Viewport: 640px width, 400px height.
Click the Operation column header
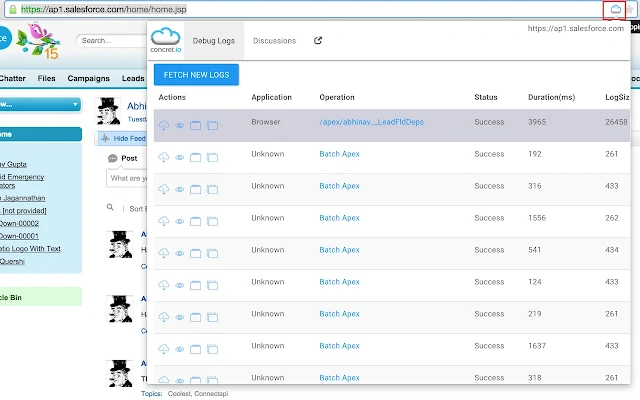point(337,97)
